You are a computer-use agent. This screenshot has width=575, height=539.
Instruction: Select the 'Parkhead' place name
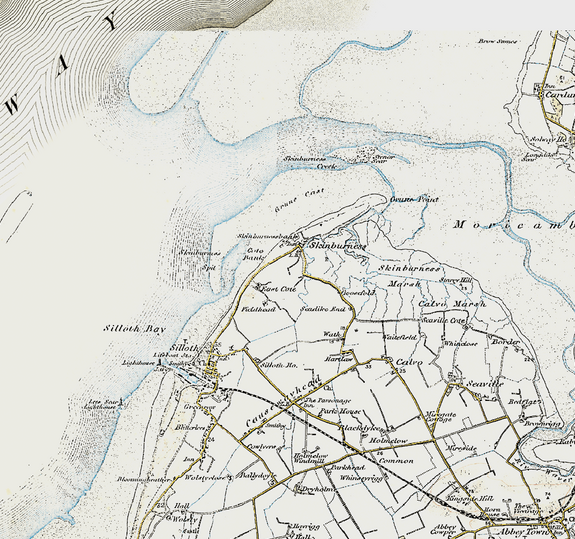[348, 468]
